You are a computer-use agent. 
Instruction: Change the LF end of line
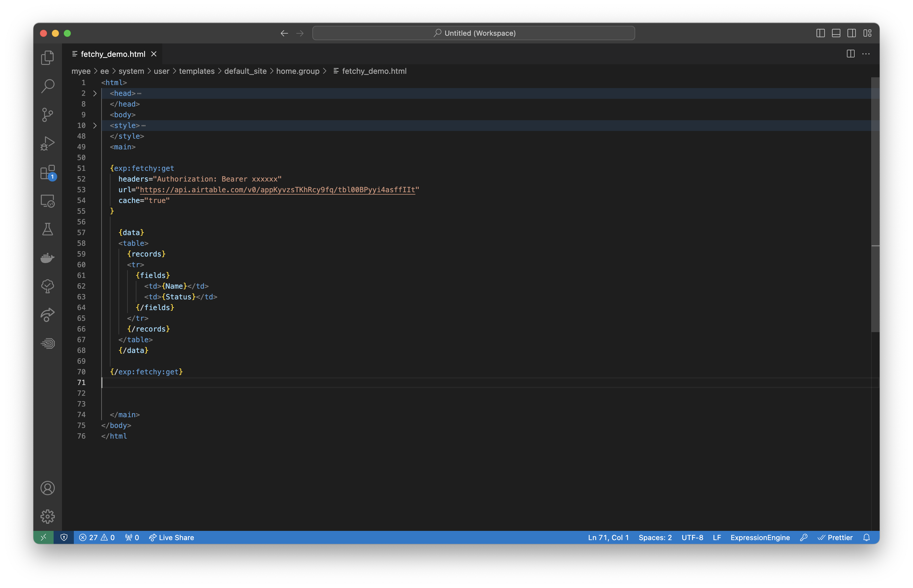coord(717,538)
